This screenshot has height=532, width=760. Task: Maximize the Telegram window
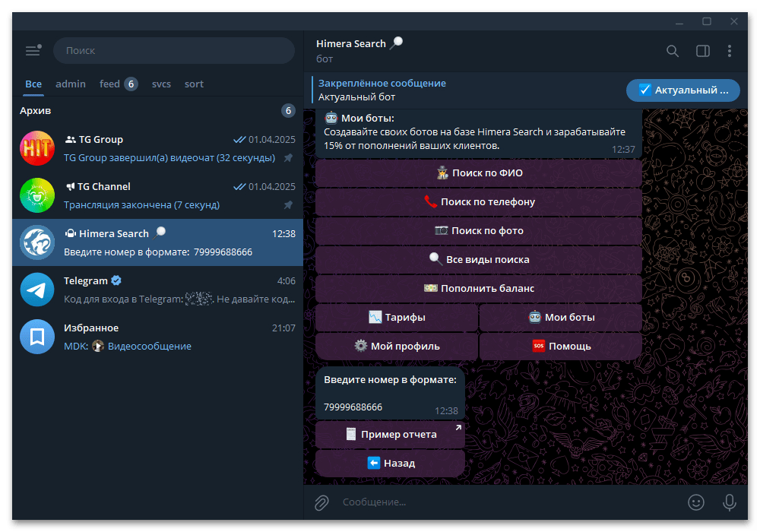coord(707,21)
